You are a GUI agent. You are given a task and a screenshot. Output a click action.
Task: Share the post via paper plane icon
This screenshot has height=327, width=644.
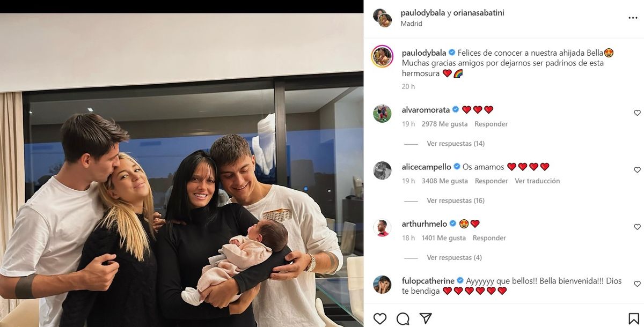[426, 318]
